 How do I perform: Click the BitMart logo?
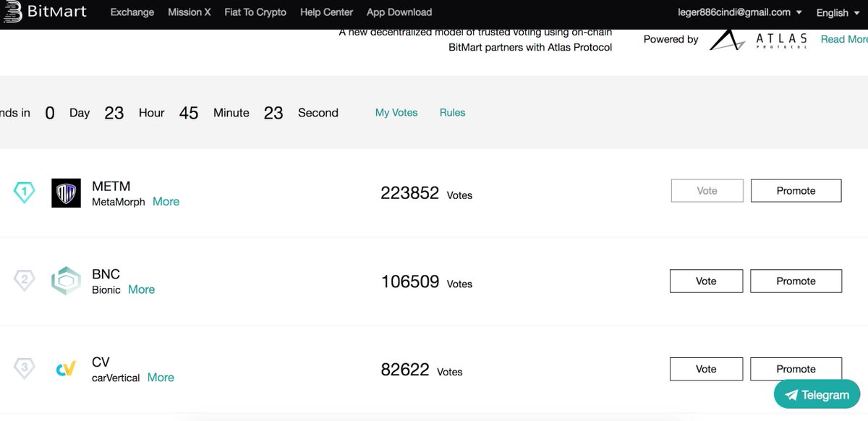[x=46, y=12]
